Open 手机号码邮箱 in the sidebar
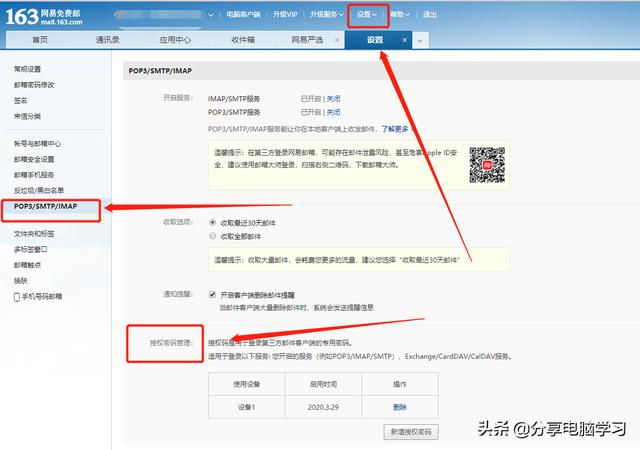640x450 pixels. pyautogui.click(x=42, y=296)
